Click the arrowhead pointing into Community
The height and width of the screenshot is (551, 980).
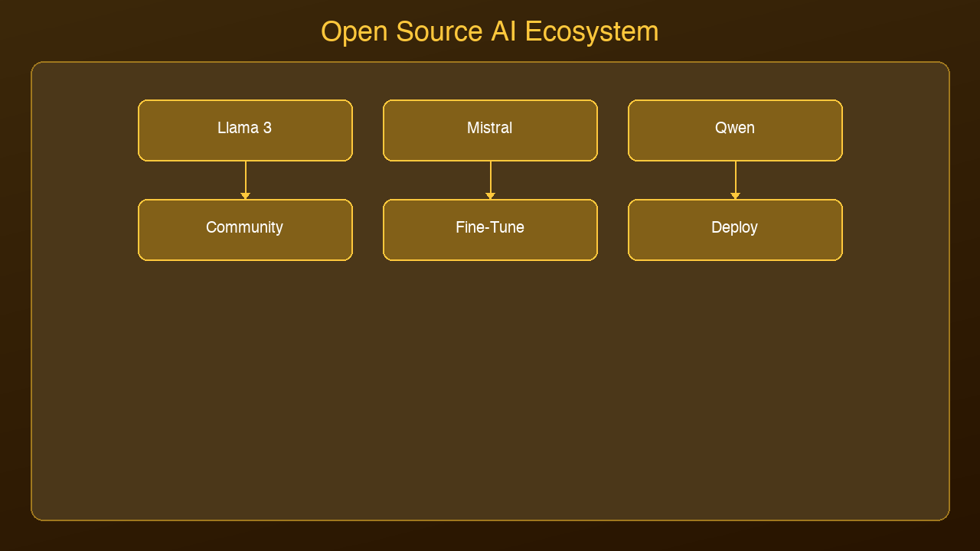click(x=246, y=196)
